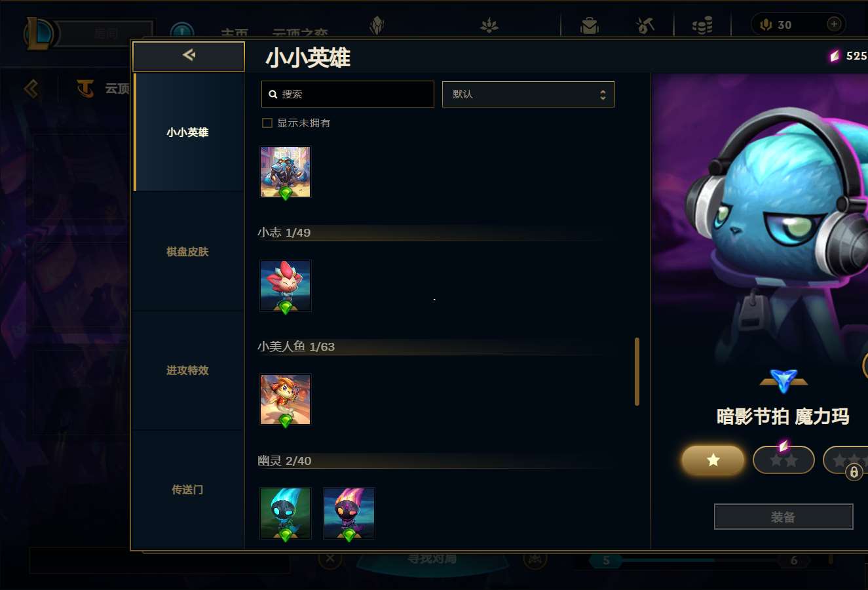Open the 传送门 tab
Viewport: 868px width, 590px height.
point(187,490)
